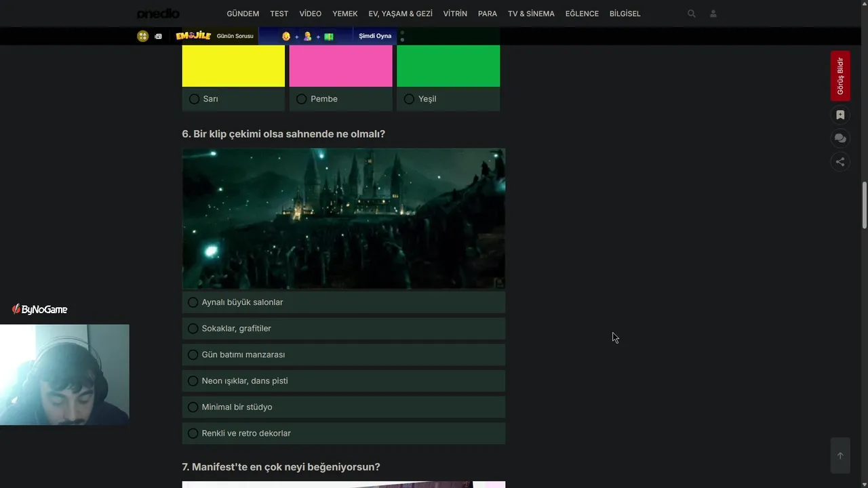This screenshot has height=488, width=868.
Task: Choose Neon ışıklar, dans pisti answer
Action: tap(343, 381)
